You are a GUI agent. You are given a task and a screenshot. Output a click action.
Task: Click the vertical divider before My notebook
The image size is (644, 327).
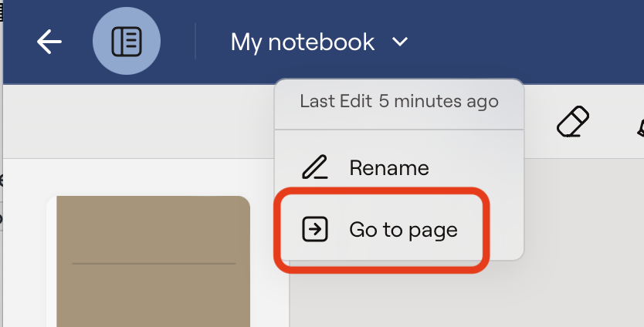click(195, 42)
